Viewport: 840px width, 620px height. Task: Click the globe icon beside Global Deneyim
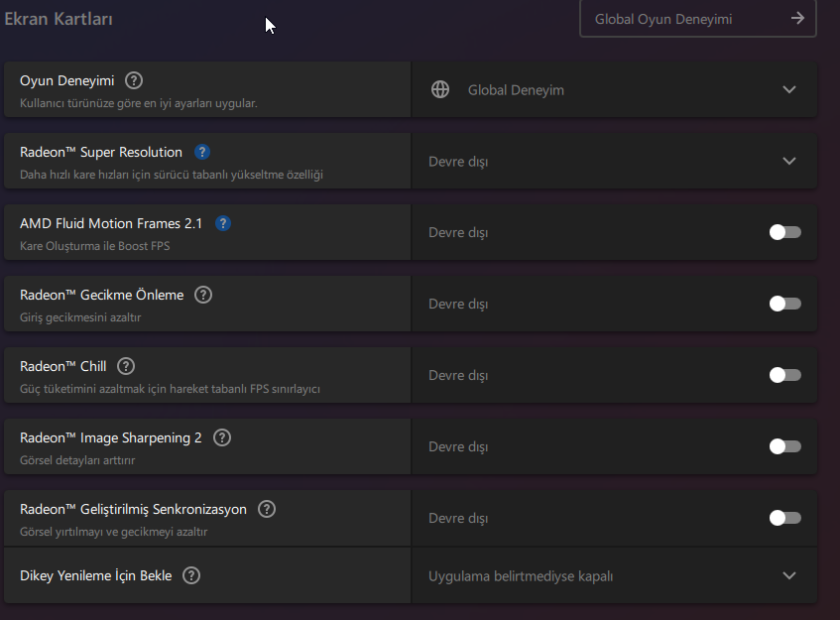(x=440, y=89)
